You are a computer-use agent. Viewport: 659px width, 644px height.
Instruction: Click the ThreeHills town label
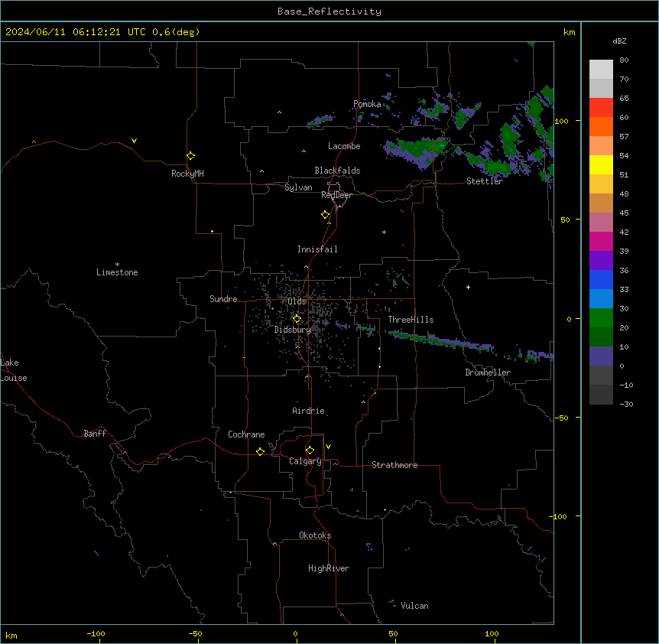(x=411, y=320)
